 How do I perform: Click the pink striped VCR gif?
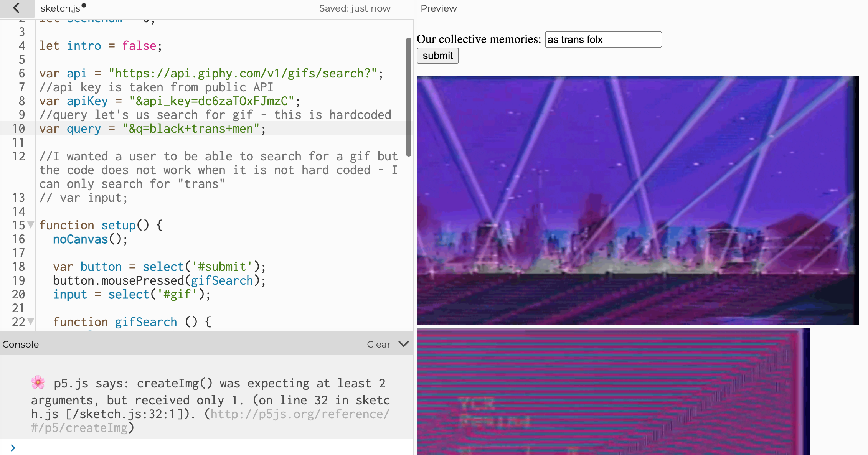click(613, 391)
